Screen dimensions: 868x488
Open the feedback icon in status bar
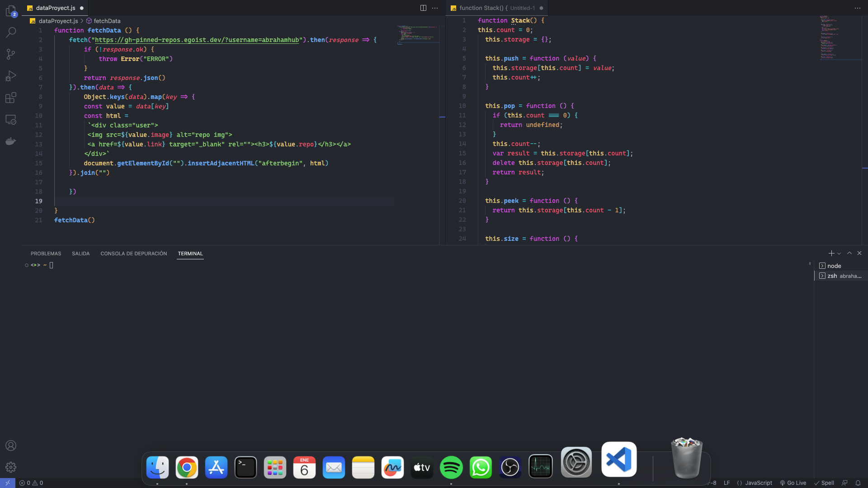(844, 483)
